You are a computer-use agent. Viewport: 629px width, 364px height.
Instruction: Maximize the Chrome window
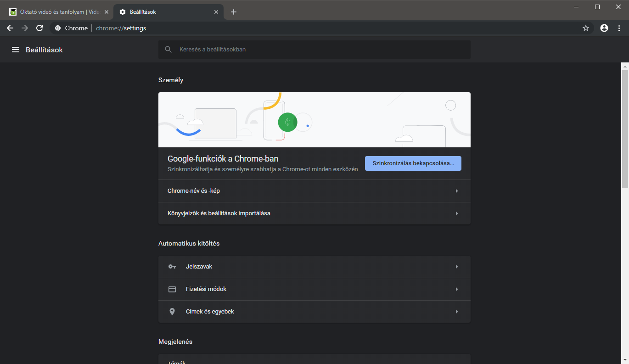[597, 6]
